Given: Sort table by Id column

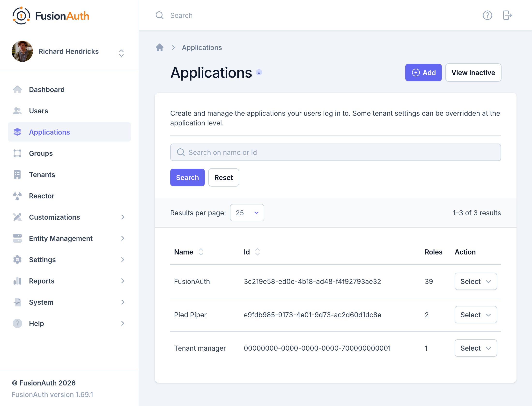Looking at the screenshot, I should [252, 252].
